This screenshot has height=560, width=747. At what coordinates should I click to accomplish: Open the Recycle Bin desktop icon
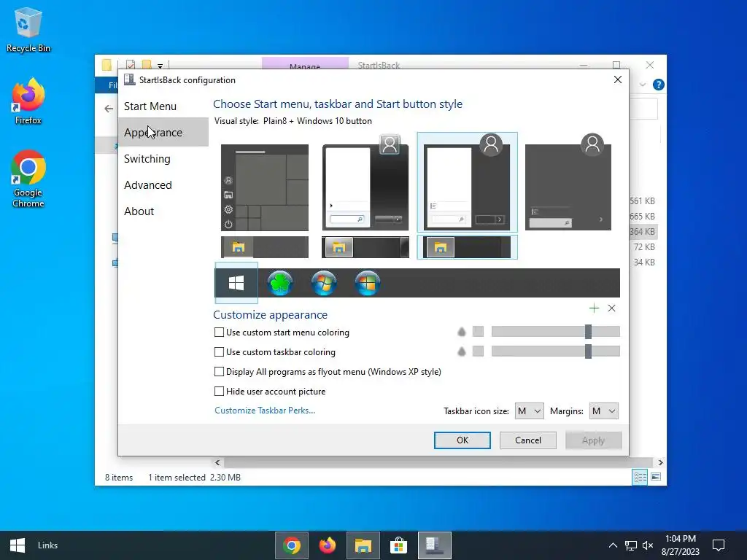(28, 29)
